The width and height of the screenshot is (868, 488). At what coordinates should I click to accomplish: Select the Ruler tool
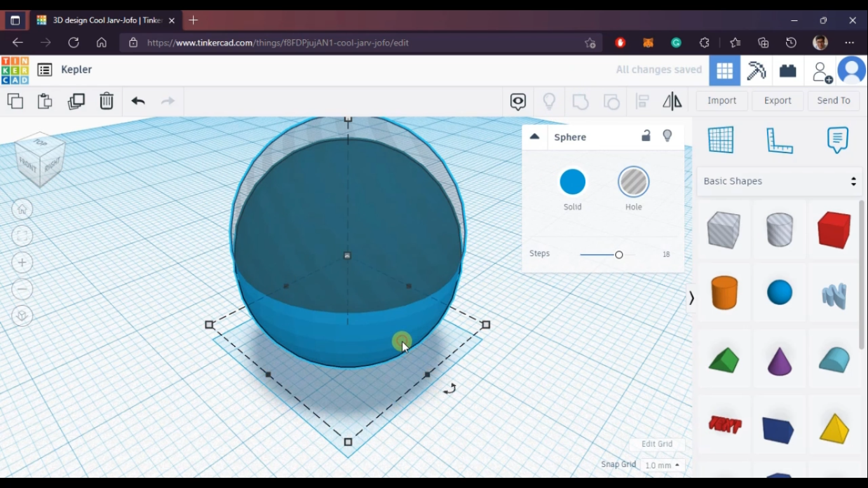click(x=780, y=140)
